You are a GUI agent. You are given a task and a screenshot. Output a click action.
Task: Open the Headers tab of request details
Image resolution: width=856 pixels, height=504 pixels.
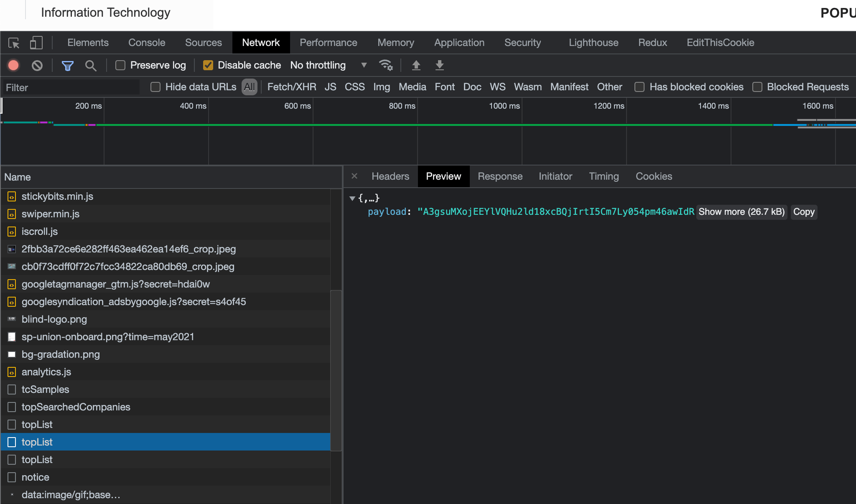(390, 176)
